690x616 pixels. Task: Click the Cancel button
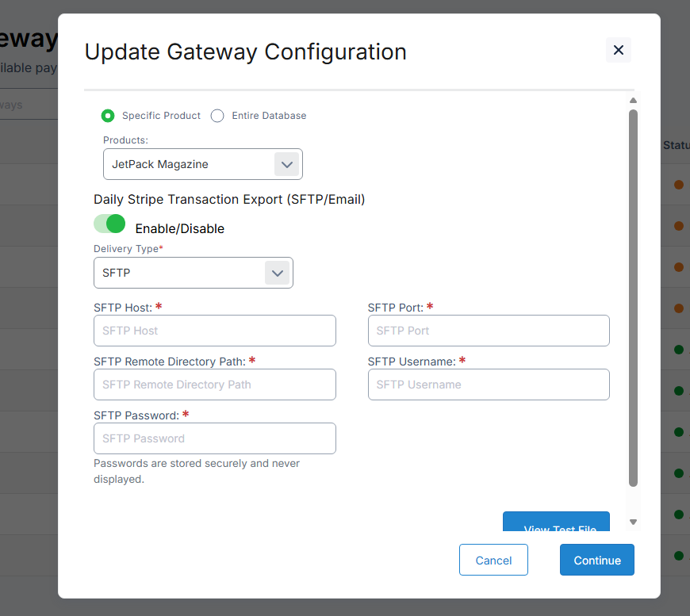[x=493, y=560]
